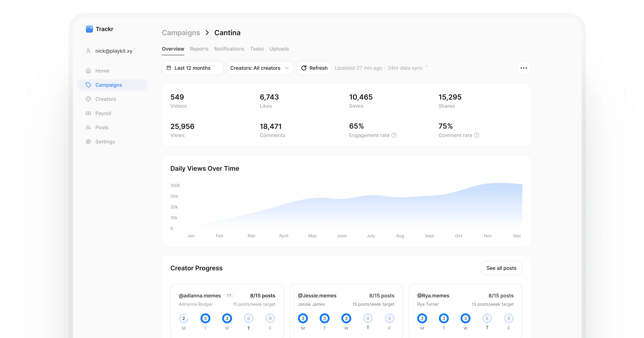Open the three-dot more options menu
Viewport: 644px width, 338px height.
[523, 68]
